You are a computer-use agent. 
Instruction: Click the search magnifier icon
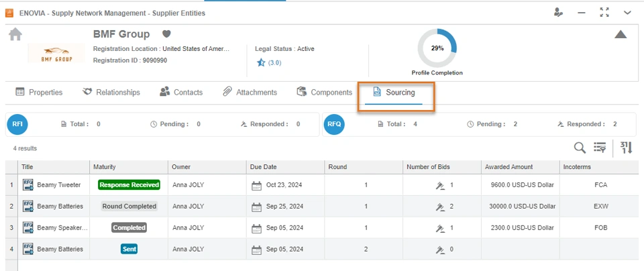(x=580, y=148)
